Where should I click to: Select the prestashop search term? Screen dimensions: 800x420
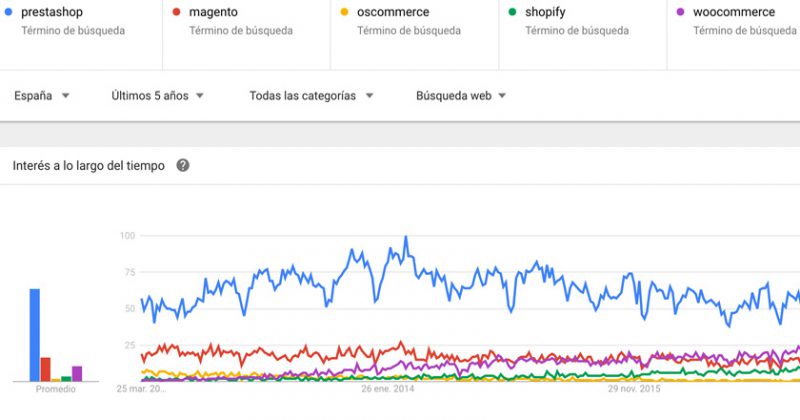coord(51,13)
